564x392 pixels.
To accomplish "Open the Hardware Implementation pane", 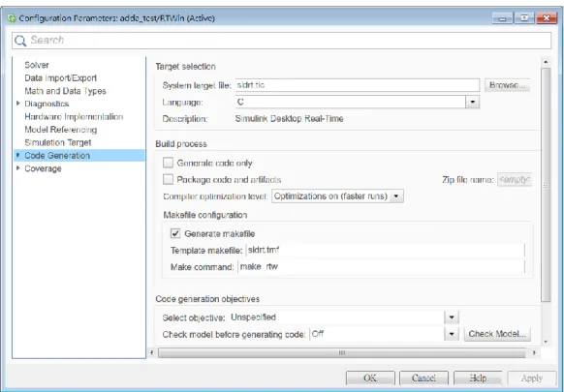I will pos(74,117).
